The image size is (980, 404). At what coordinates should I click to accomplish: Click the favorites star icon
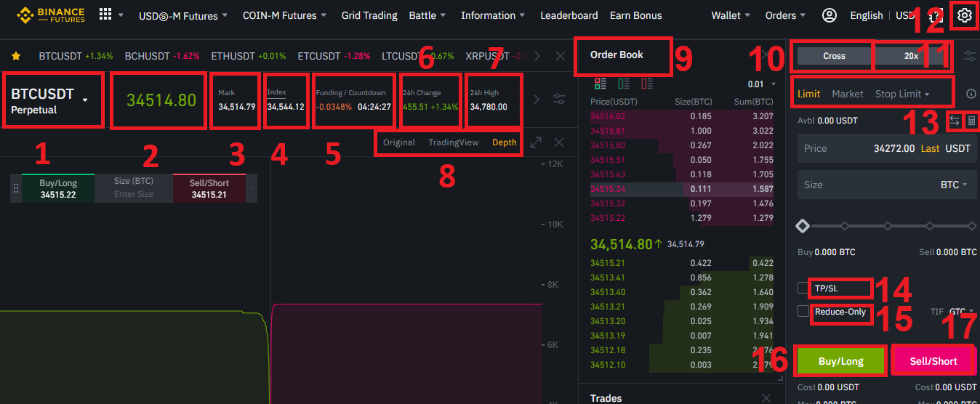16,56
